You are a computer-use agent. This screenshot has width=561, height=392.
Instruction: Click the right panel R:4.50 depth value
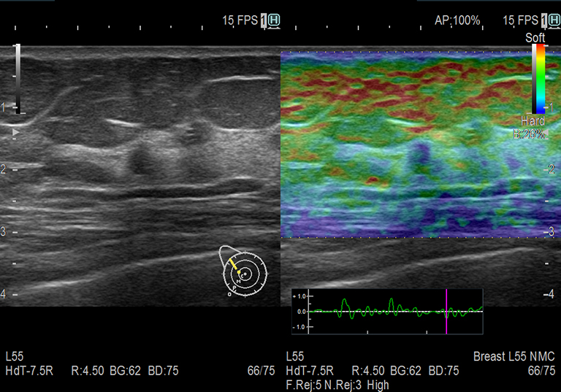click(x=367, y=371)
